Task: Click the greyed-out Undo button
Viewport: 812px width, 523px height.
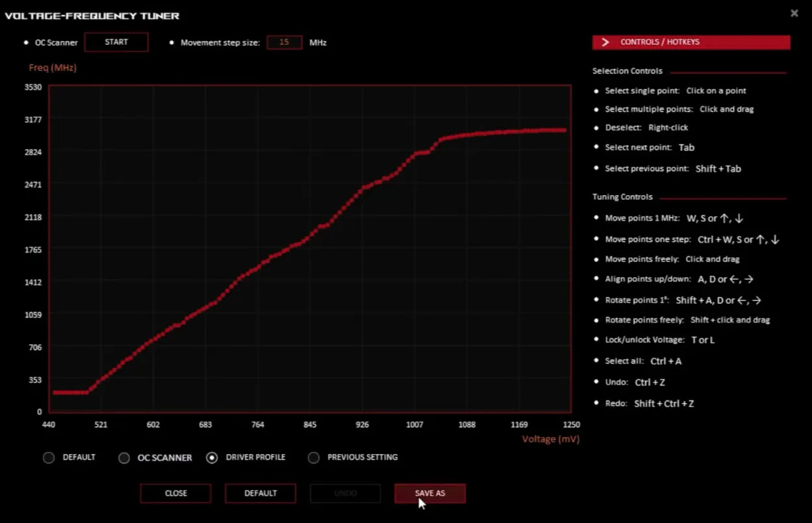Action: (345, 493)
